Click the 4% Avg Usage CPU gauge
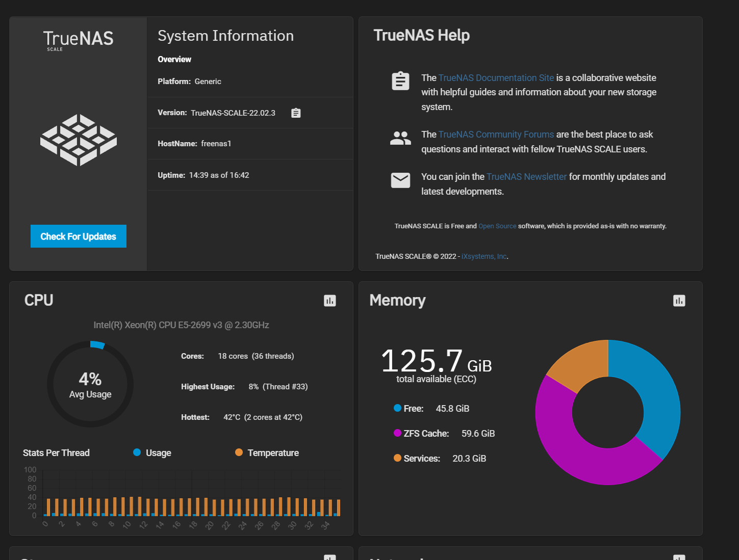 pos(90,384)
